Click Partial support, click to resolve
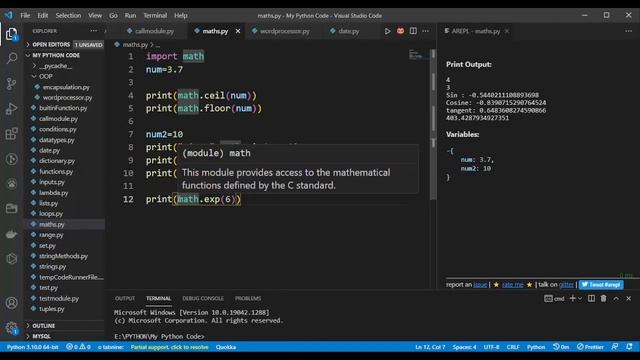The height and width of the screenshot is (360, 640). tap(169, 347)
